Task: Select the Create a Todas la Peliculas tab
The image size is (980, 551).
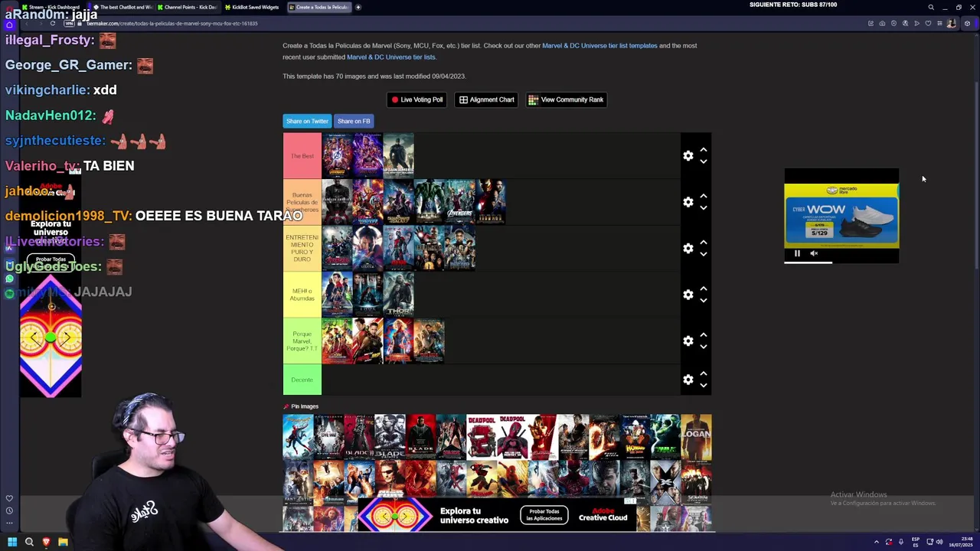Action: coord(319,7)
